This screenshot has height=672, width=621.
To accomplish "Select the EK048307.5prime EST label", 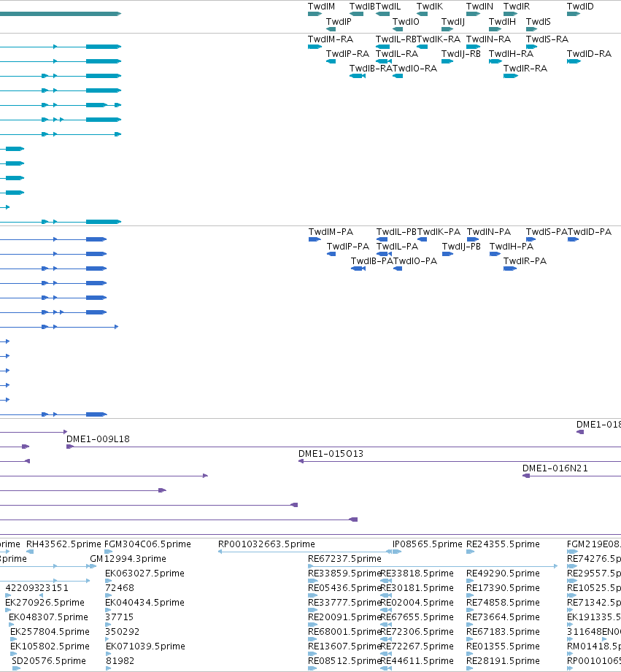I will click(x=48, y=617).
